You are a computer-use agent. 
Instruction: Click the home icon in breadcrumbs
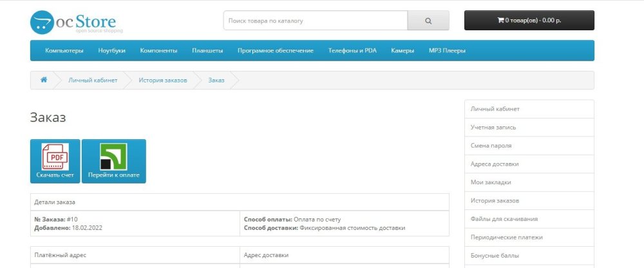[x=44, y=80]
